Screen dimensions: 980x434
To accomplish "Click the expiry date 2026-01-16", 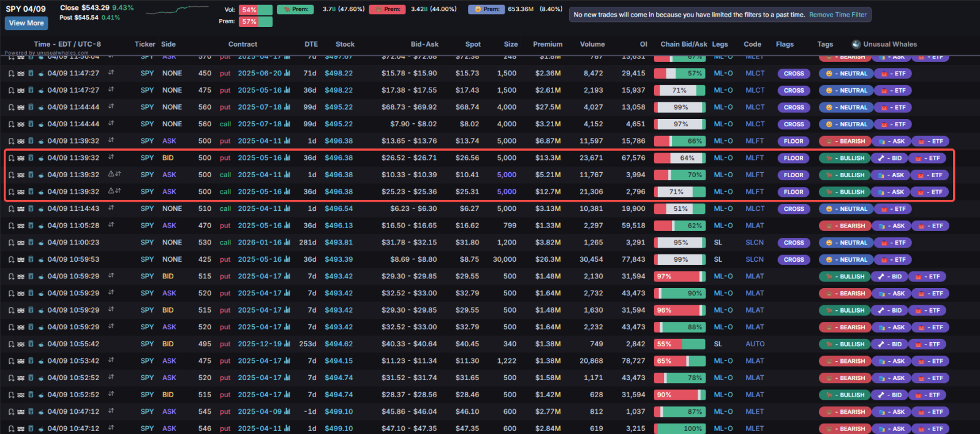I will point(260,243).
